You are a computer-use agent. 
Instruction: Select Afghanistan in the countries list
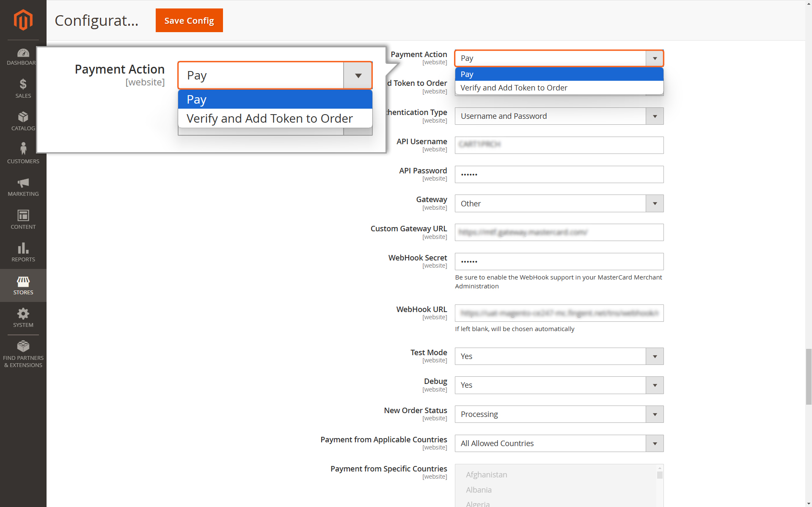[x=487, y=474]
